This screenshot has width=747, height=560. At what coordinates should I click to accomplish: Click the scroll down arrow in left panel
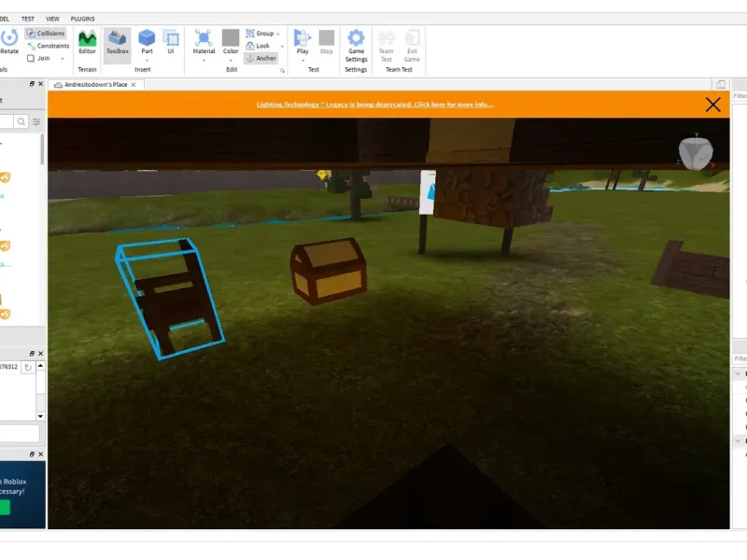(x=40, y=416)
